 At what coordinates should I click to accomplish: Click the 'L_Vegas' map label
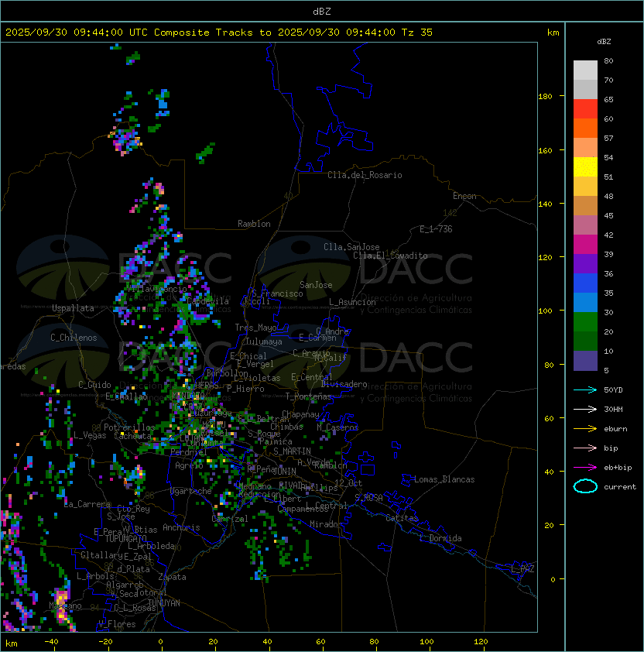point(90,435)
